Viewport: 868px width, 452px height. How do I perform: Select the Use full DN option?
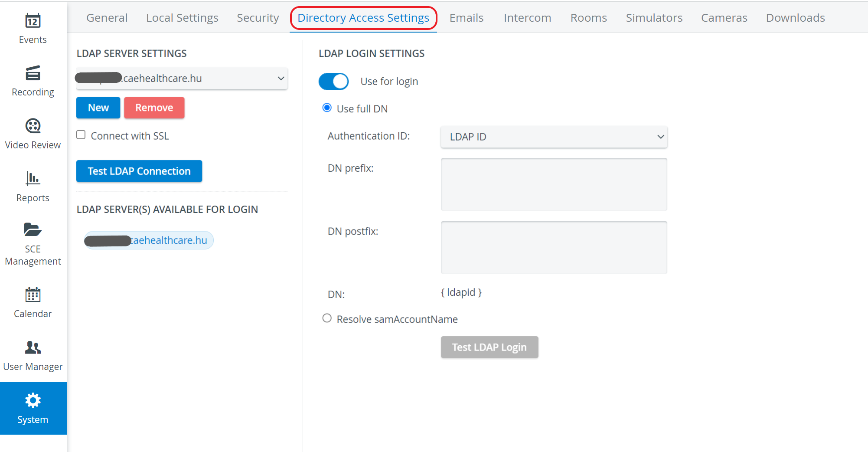click(327, 108)
